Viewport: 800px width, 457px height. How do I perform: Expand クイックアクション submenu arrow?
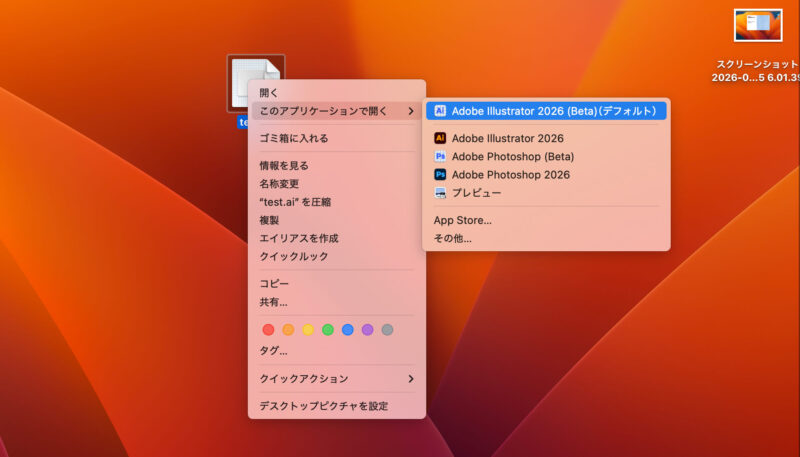click(411, 378)
